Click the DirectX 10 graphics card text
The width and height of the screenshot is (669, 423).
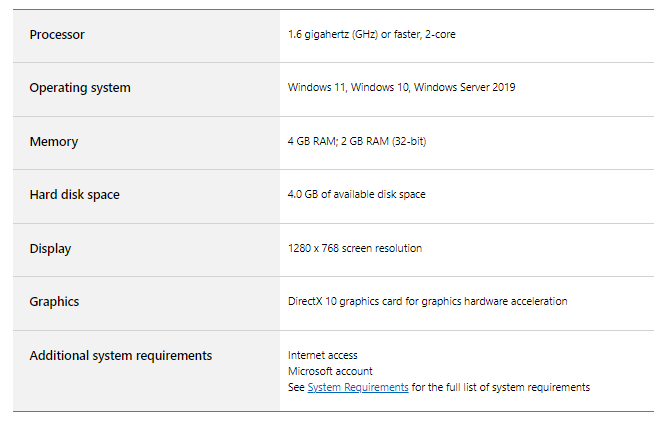coord(428,302)
